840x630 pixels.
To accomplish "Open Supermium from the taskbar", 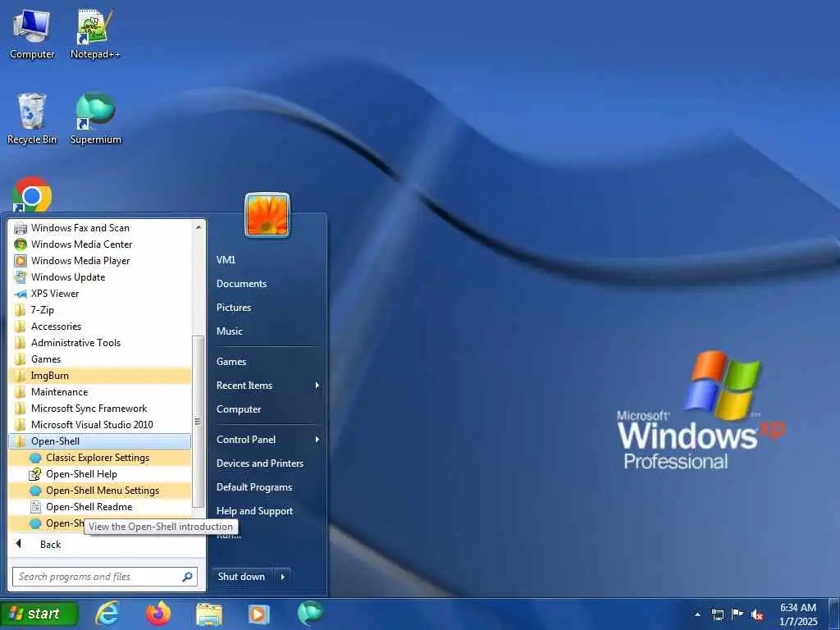I will coord(310,614).
